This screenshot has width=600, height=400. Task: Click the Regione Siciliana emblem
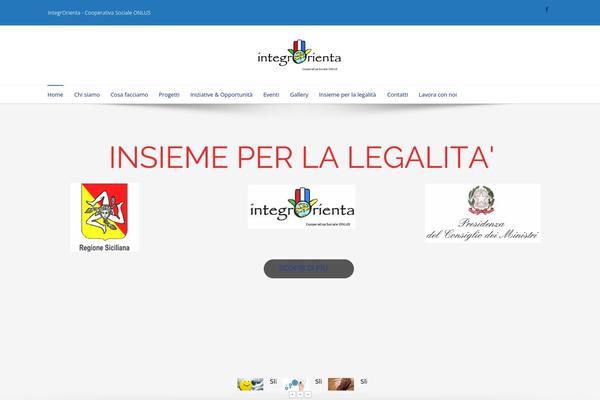(x=104, y=217)
